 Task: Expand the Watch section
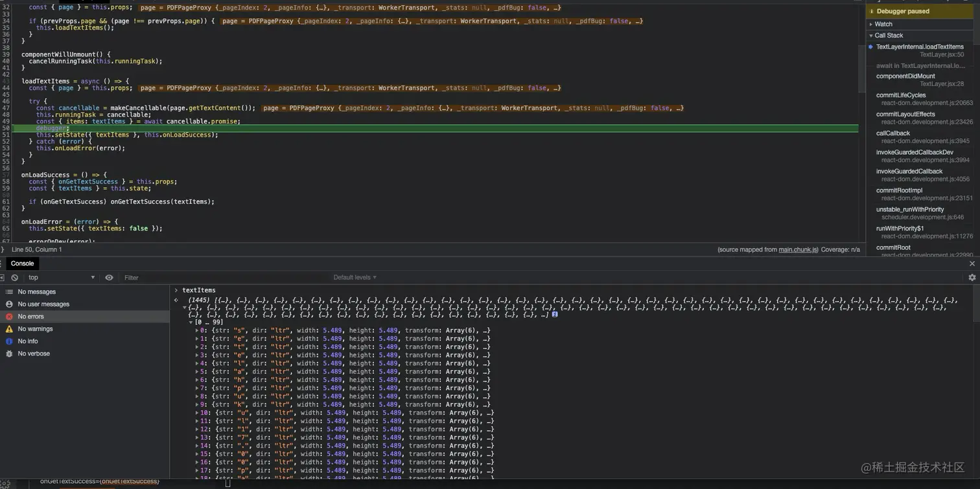[x=883, y=24]
